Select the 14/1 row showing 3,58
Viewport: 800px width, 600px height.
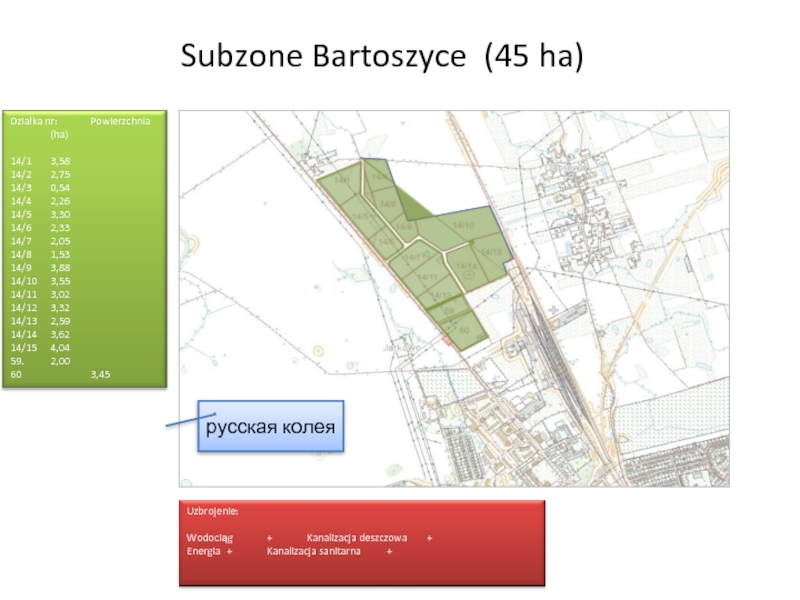40,161
